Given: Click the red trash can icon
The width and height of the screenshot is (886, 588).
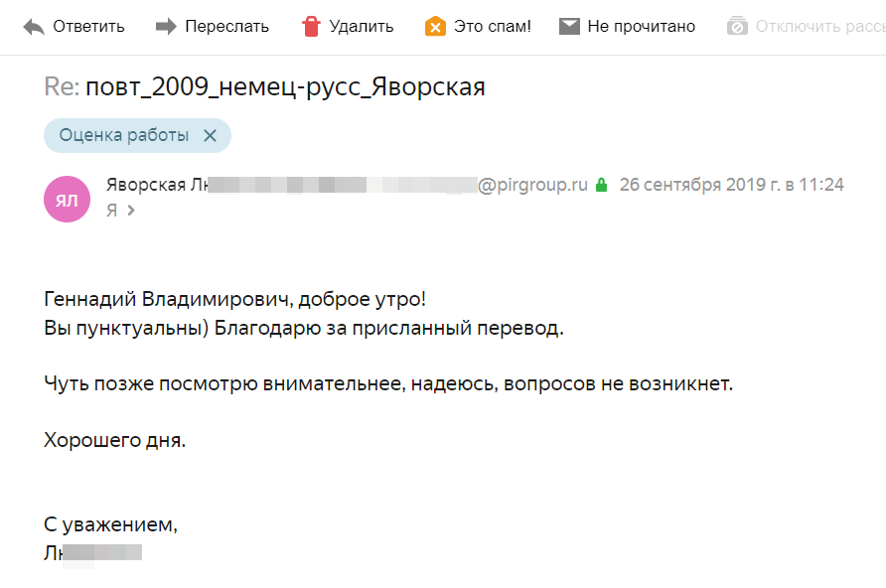Looking at the screenshot, I should coord(311,26).
